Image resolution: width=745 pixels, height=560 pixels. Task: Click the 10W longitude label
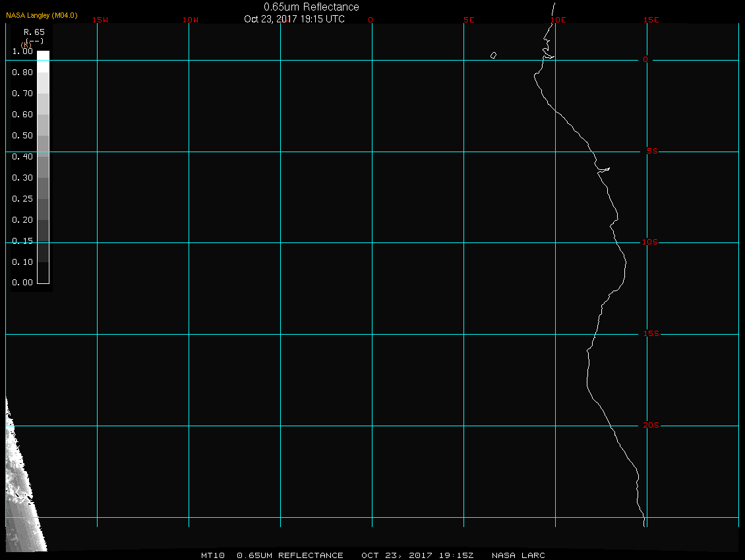click(x=191, y=20)
